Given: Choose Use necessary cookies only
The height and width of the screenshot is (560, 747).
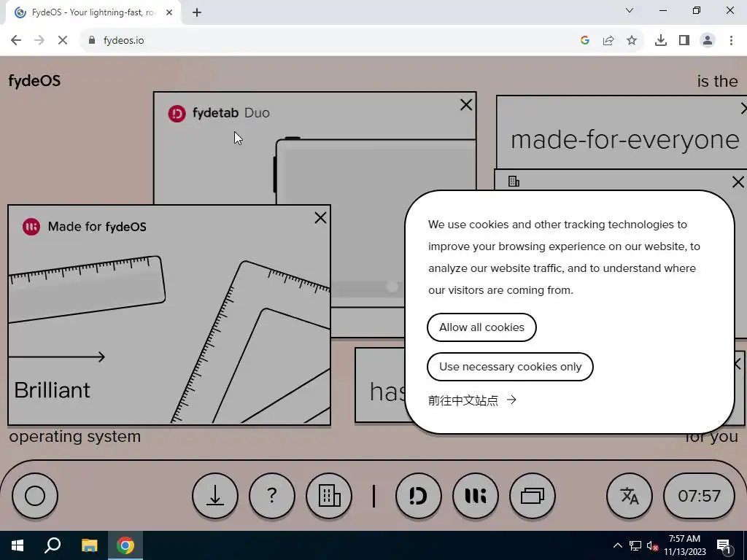Looking at the screenshot, I should (x=510, y=367).
